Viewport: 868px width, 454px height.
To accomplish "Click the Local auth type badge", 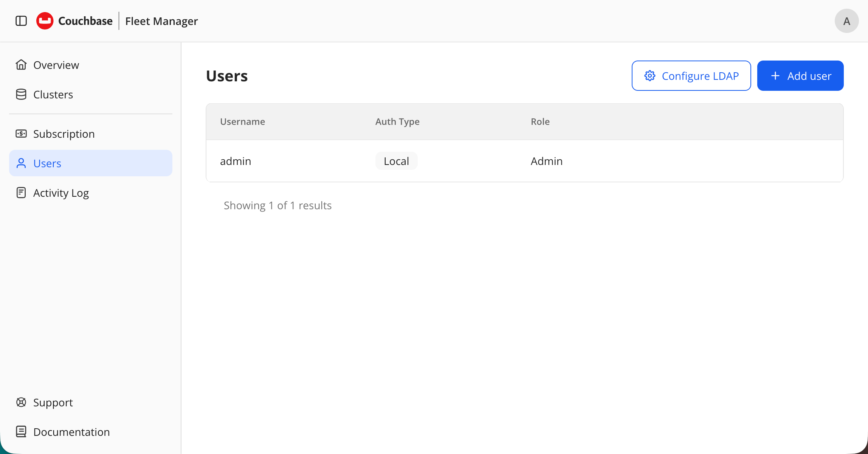I will click(x=396, y=161).
